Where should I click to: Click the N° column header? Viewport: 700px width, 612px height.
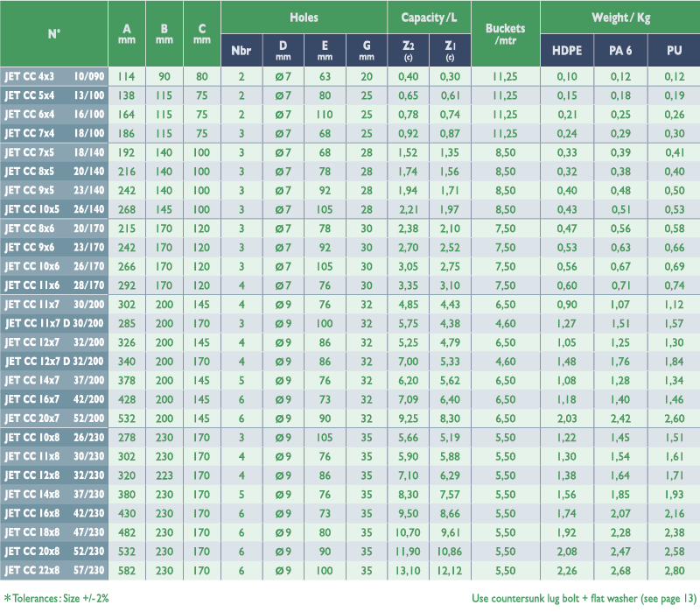pyautogui.click(x=53, y=35)
